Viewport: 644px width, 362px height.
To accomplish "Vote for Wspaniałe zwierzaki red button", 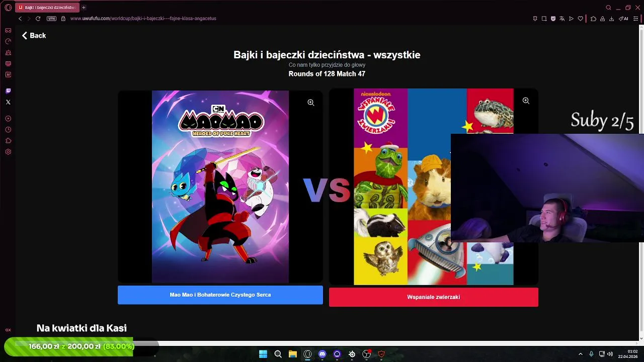I will [x=434, y=297].
